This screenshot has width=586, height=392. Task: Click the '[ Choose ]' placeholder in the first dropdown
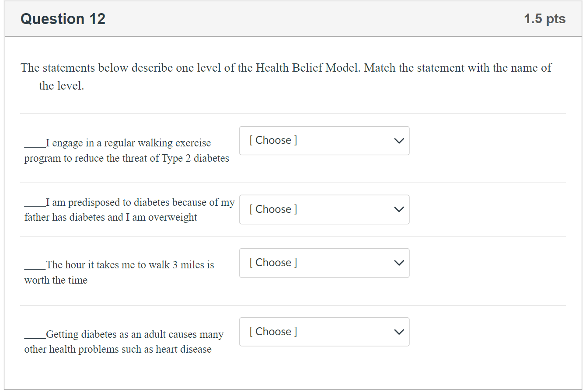coord(273,140)
